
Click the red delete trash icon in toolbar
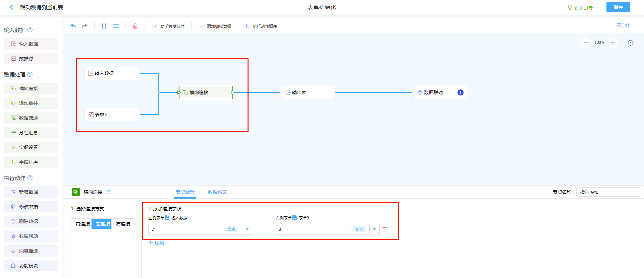pos(135,26)
